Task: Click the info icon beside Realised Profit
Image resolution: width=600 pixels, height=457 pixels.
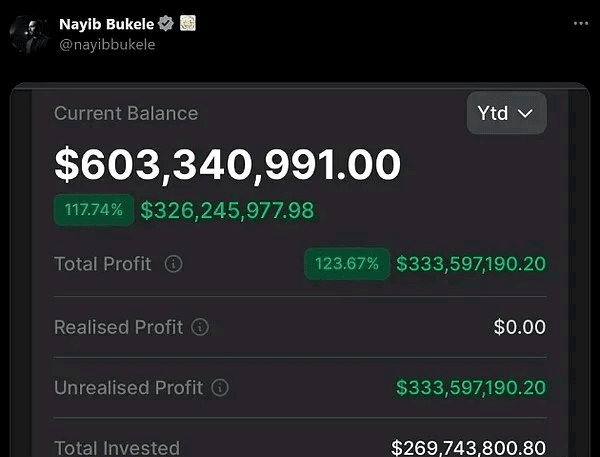Action: coord(200,327)
